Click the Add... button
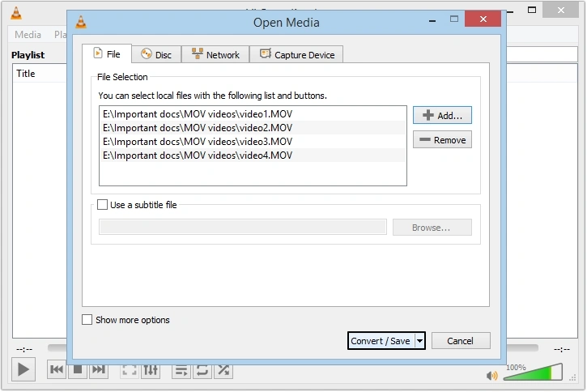 coord(442,115)
